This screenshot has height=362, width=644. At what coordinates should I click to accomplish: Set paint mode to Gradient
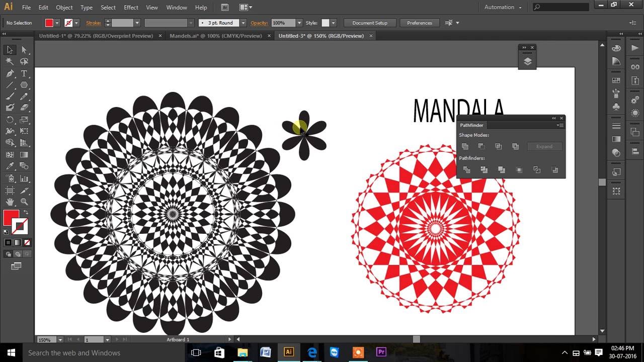pyautogui.click(x=17, y=242)
